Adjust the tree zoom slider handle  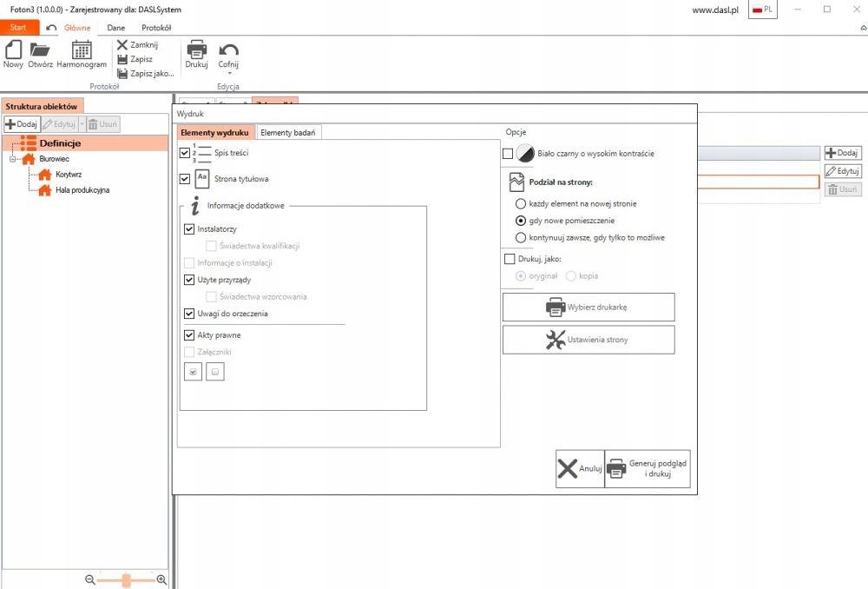click(126, 579)
